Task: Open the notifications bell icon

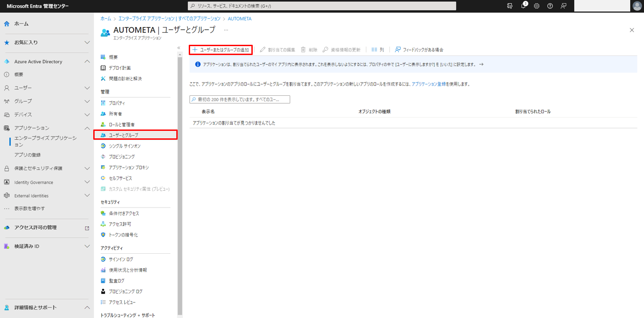Action: point(524,6)
